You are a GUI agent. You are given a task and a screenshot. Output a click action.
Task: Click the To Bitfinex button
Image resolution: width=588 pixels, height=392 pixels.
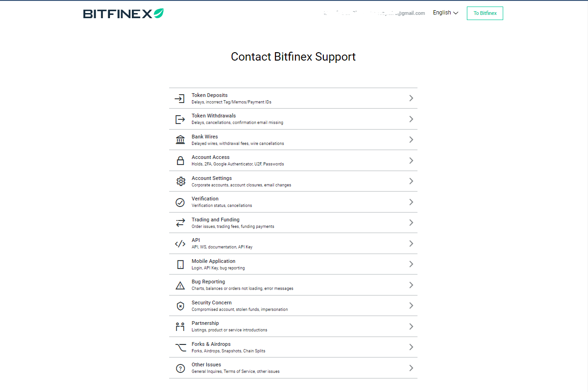(x=485, y=13)
